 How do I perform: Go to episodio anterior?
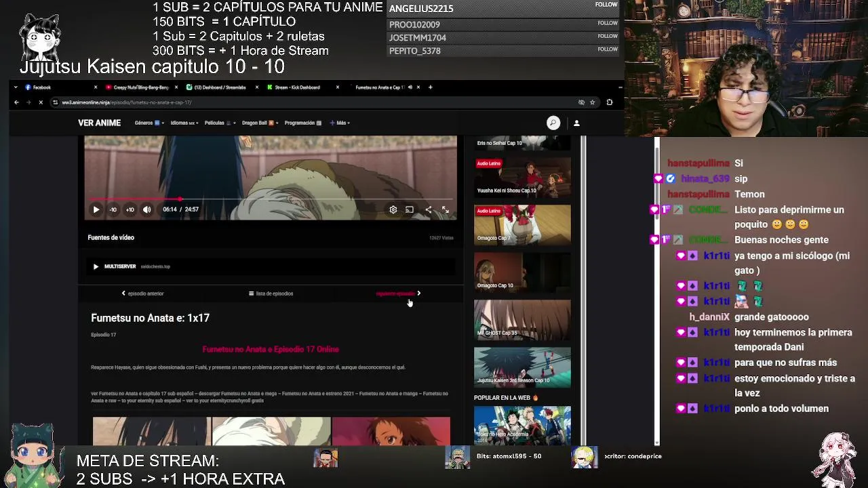(142, 293)
